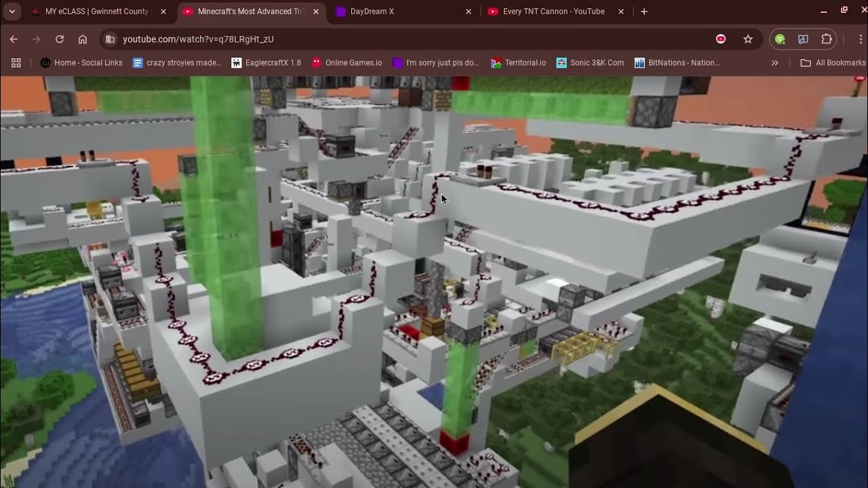Click the extension icon left of the puzzle piece

click(x=803, y=39)
